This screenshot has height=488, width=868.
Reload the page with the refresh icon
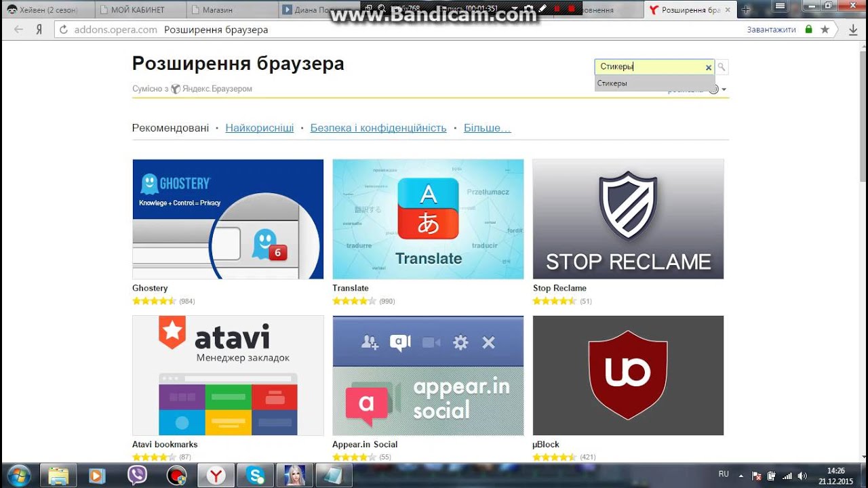pyautogui.click(x=64, y=30)
